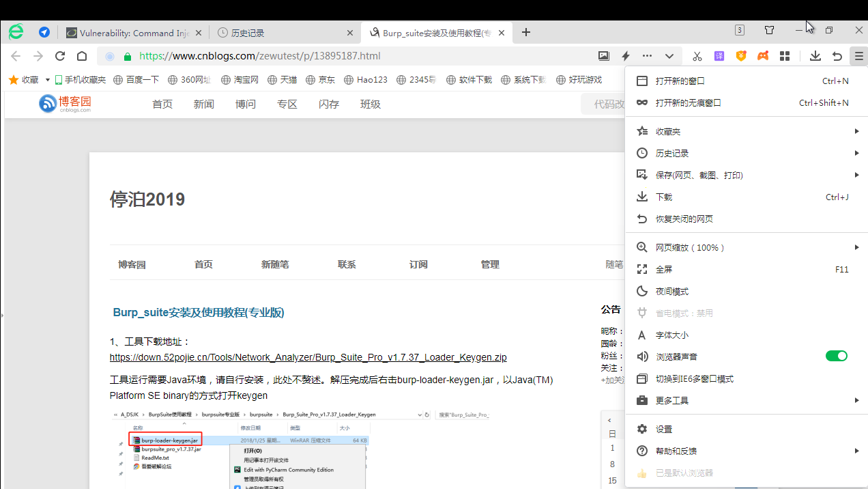Click the green padlock security icon
The image size is (868, 489).
(127, 56)
